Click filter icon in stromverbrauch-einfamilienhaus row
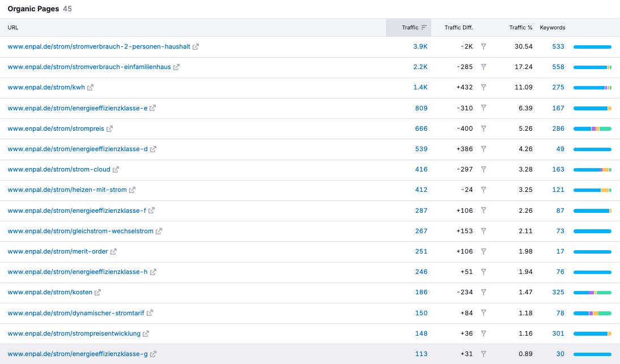 click(x=483, y=67)
